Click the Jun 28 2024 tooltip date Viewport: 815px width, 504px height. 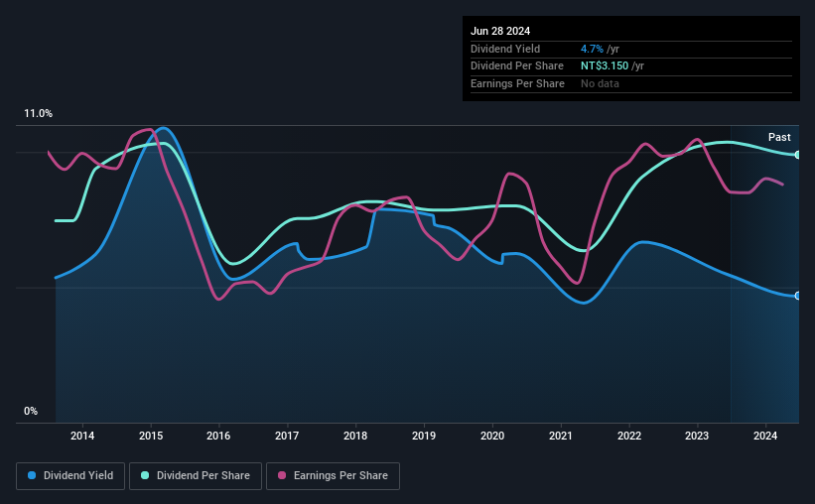[500, 31]
